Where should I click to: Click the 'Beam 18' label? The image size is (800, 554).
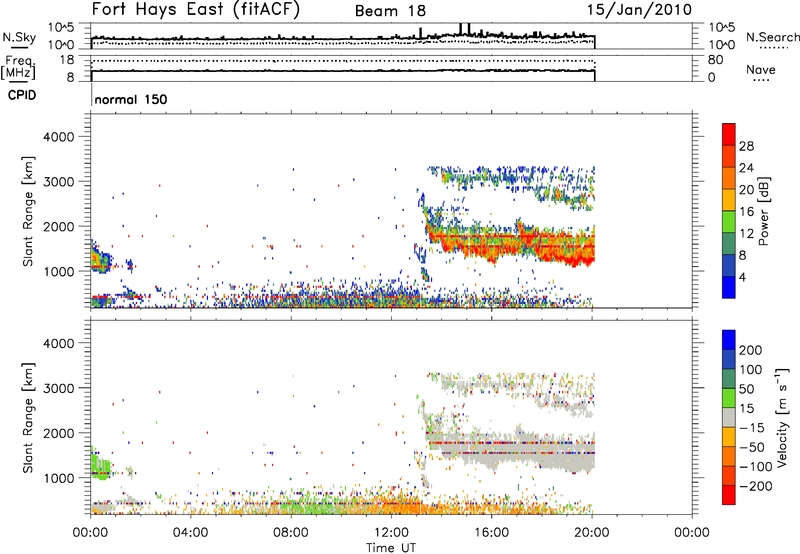pyautogui.click(x=390, y=11)
